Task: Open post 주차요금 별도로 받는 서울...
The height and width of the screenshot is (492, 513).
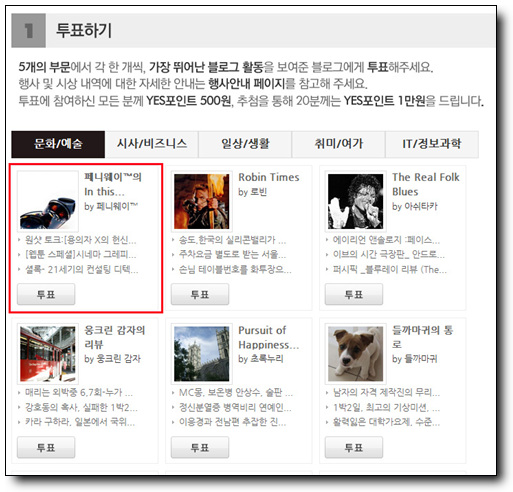Action: click(x=232, y=255)
